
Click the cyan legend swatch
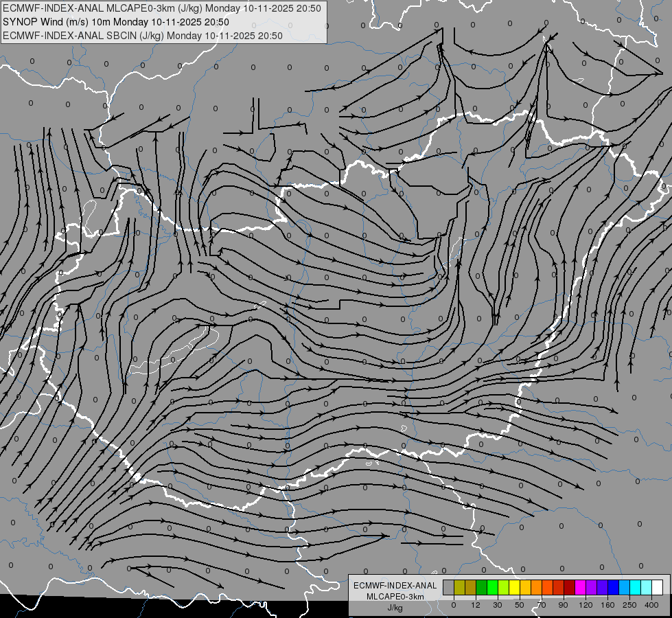click(635, 587)
